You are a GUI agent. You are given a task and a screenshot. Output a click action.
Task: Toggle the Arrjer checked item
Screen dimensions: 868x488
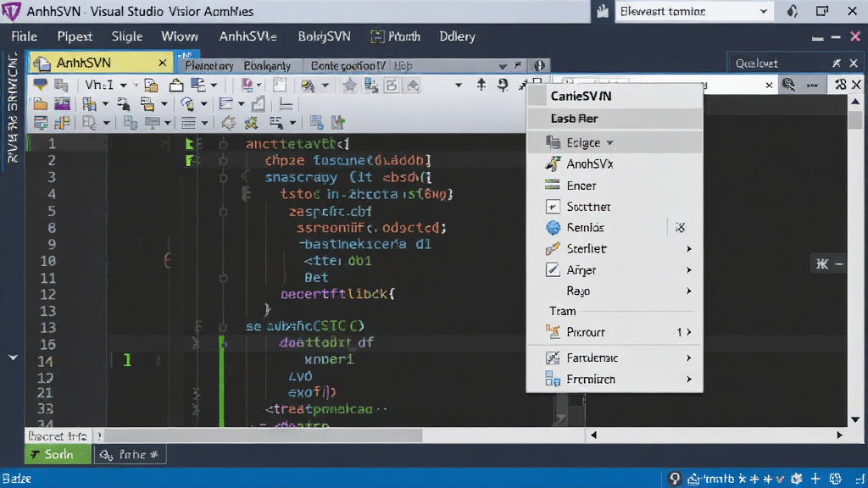(553, 269)
